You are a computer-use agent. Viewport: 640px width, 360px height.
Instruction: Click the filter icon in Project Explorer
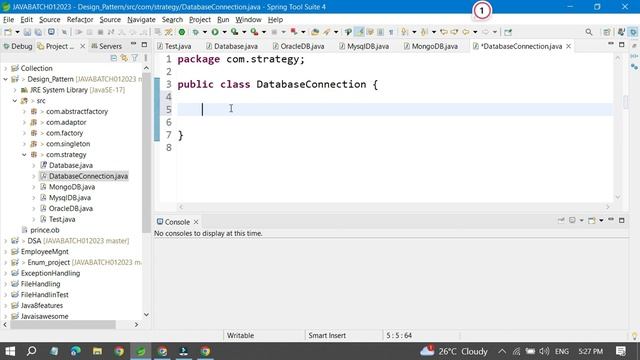(x=135, y=58)
